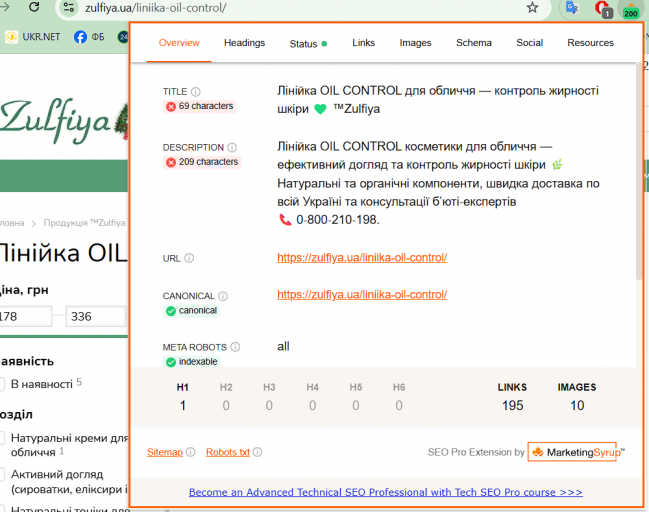Toggle the В наявності checkbox
The image size is (649, 512).
2,384
